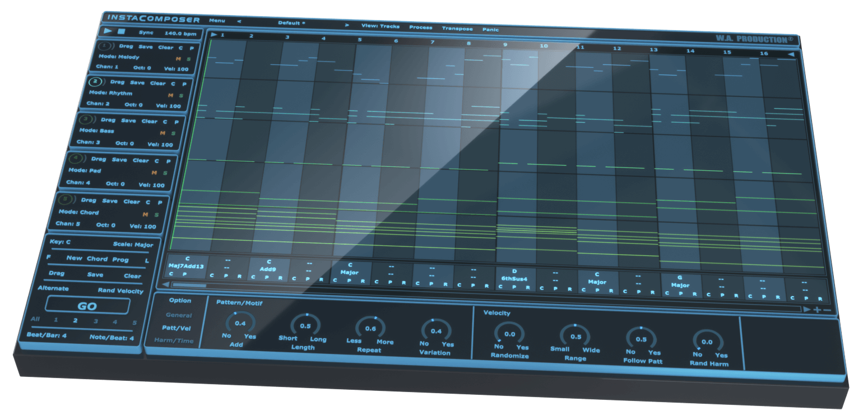
Task: Open the Default preset name selector
Action: (291, 23)
